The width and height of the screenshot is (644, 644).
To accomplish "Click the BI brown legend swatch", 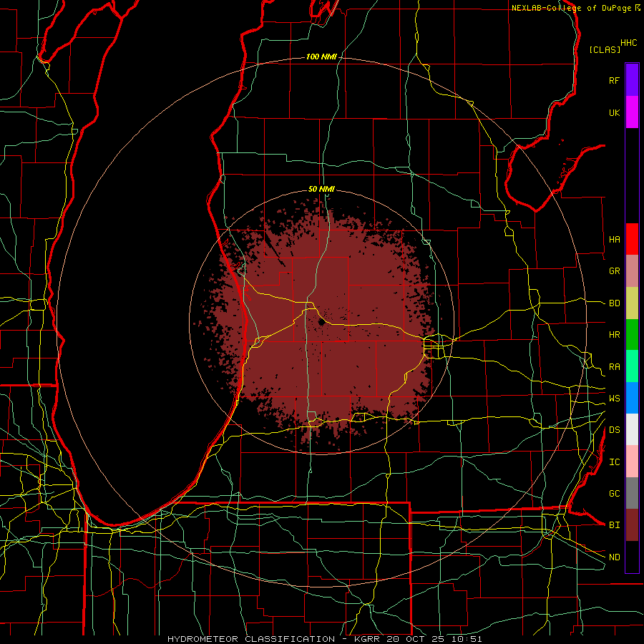I will coord(632,525).
